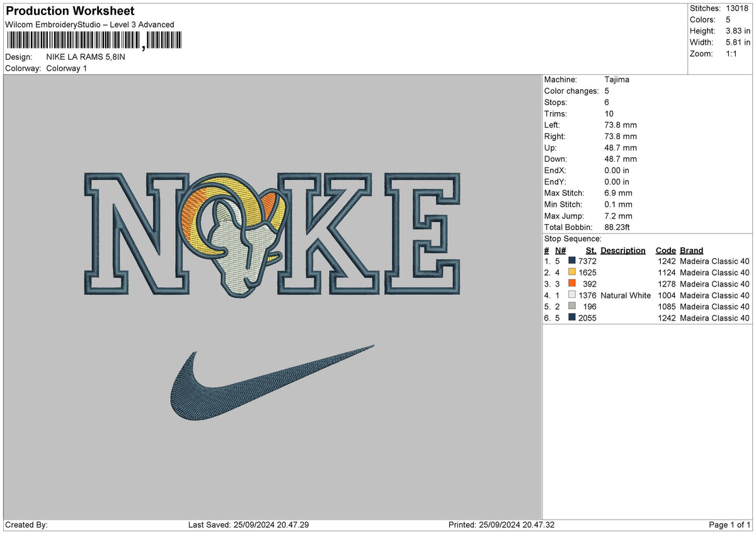Click the navy swatch with 2055 stitches

572,318
